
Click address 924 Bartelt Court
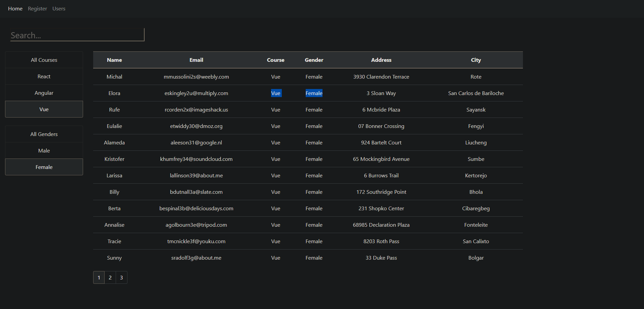tap(381, 143)
